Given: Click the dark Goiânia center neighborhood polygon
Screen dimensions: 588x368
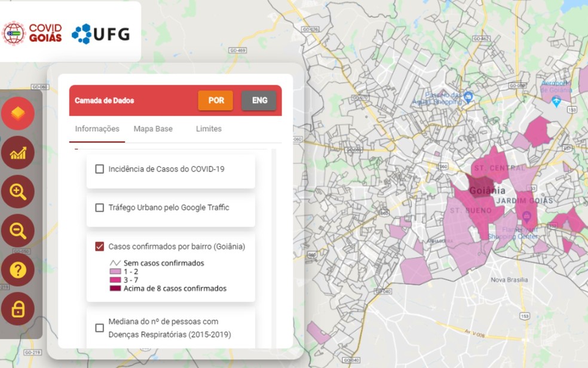Looking at the screenshot, I should point(481,186).
